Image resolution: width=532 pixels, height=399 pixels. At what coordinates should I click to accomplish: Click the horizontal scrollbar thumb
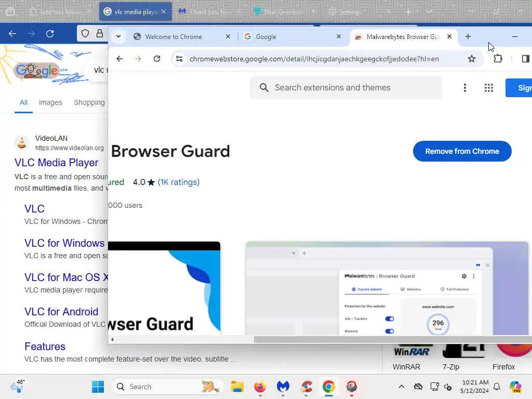393,339
